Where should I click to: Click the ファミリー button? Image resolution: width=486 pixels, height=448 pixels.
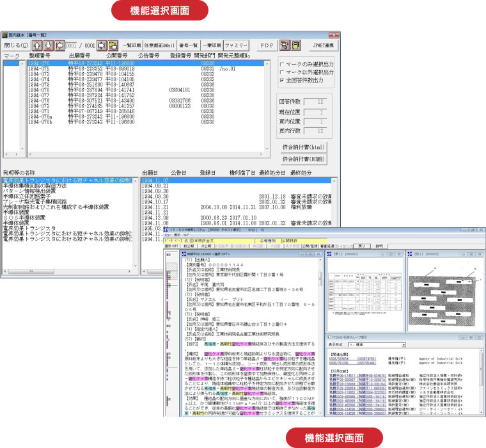tap(236, 45)
